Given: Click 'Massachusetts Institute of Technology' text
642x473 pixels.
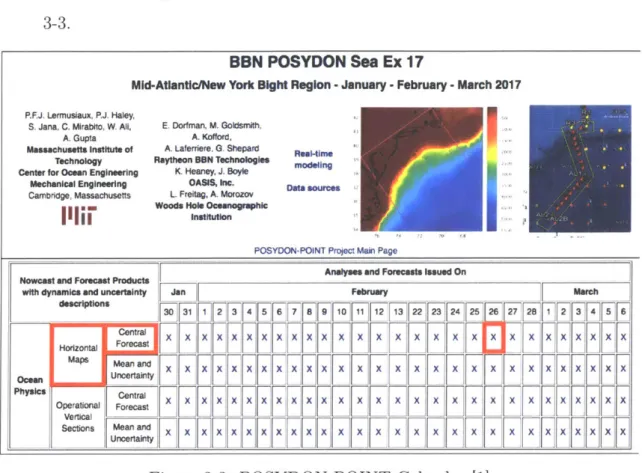Looking at the screenshot, I should pyautogui.click(x=79, y=155).
